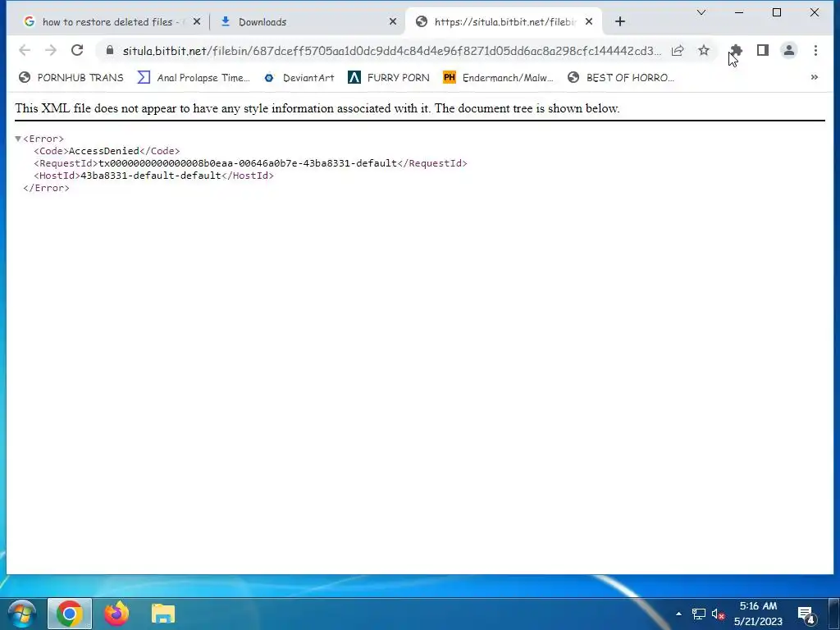This screenshot has width=840, height=630.
Task: Open the Chrome profile avatar
Action: [x=789, y=50]
